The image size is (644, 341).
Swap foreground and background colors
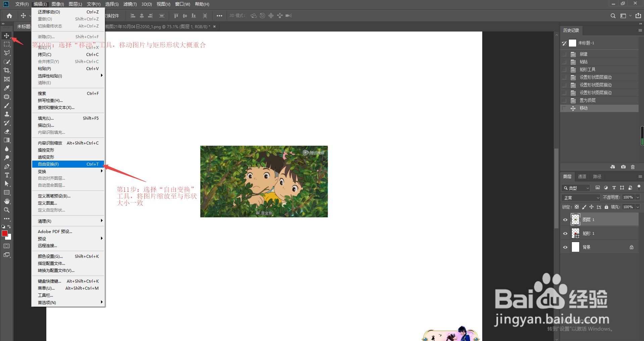pyautogui.click(x=9, y=227)
